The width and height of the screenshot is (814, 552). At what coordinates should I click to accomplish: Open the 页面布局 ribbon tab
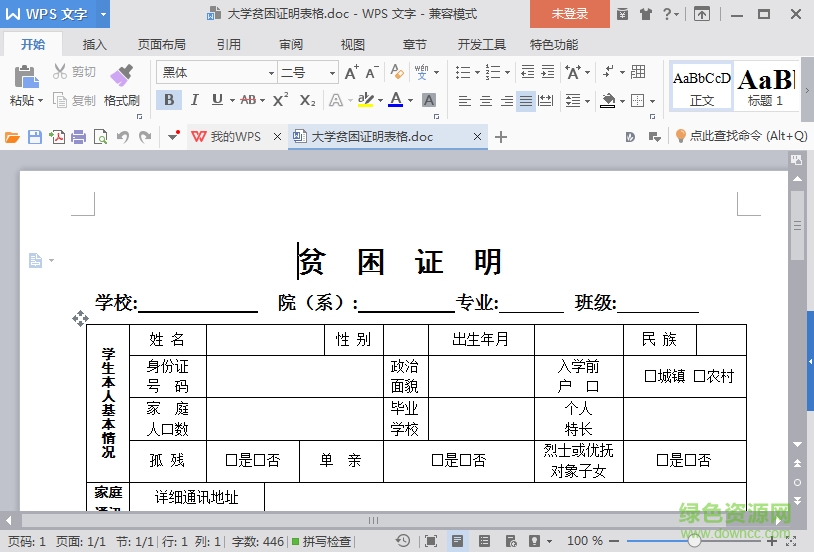(163, 45)
